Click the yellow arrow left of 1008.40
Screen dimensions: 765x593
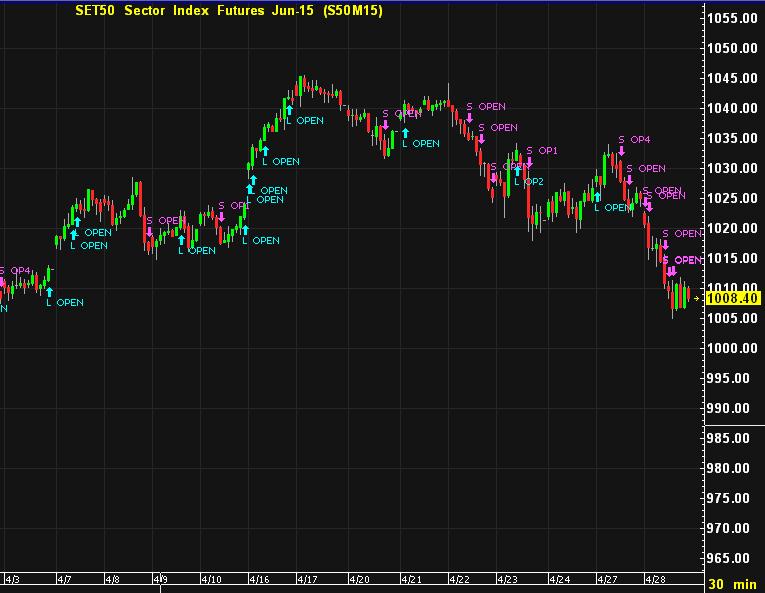(697, 298)
